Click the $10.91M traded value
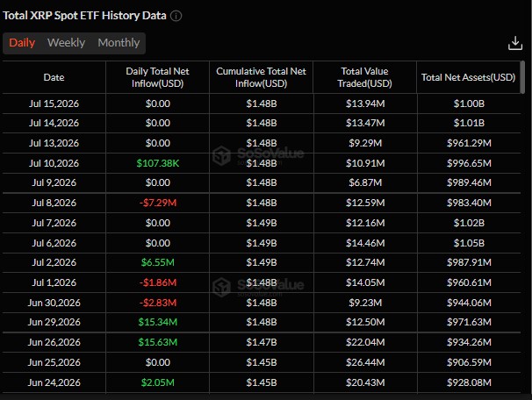Screen dimensions: 532x400 (365, 163)
